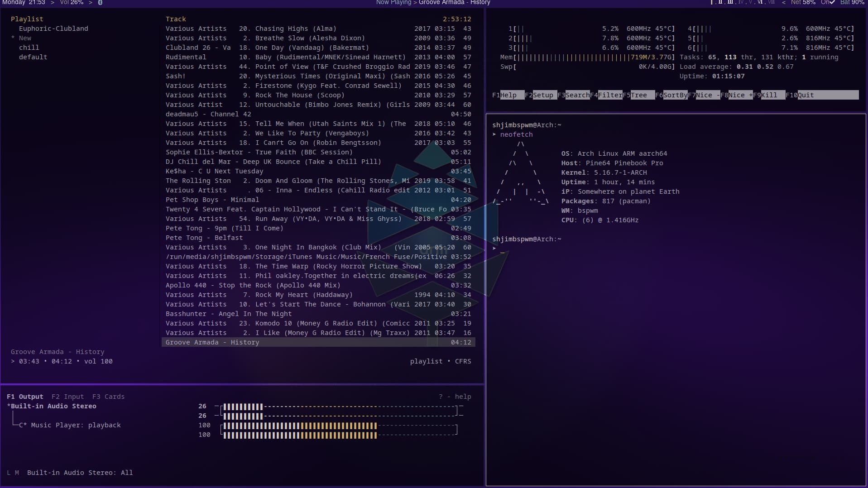The width and height of the screenshot is (868, 488).
Task: Click F4 Filter in htop
Action: pyautogui.click(x=606, y=95)
